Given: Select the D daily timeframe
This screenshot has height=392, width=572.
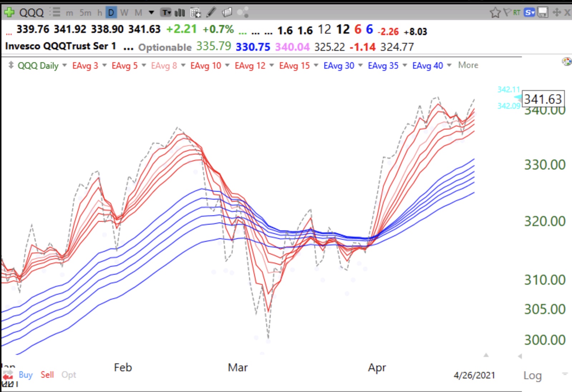Looking at the screenshot, I should coord(111,13).
